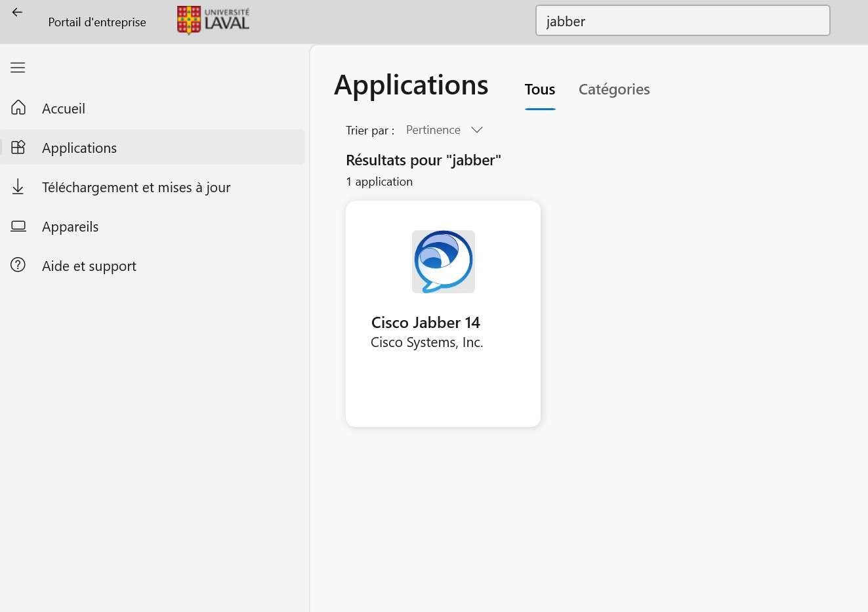Click the home icon beside Accueil
This screenshot has width=868, height=612.
click(18, 108)
